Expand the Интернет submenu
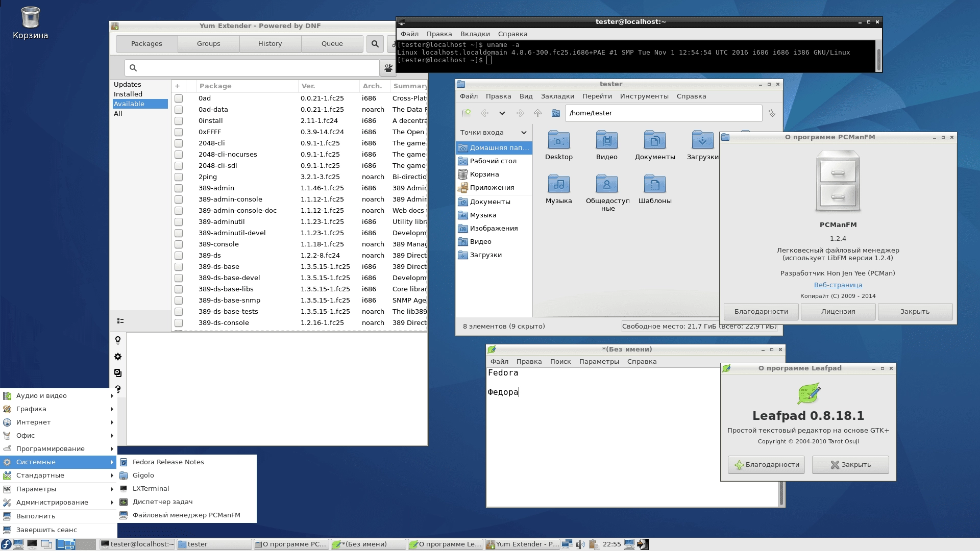This screenshot has width=980, height=551. point(59,422)
